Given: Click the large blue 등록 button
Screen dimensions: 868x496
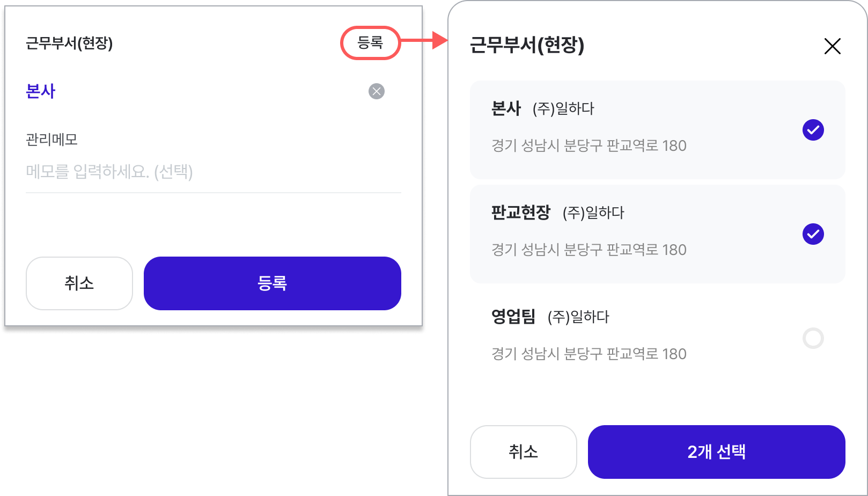Looking at the screenshot, I should click(273, 283).
